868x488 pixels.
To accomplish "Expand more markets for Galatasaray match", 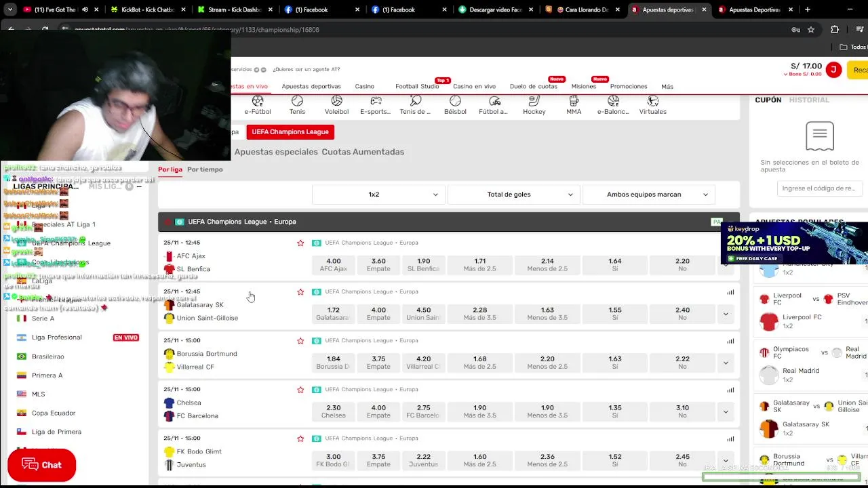I will (x=726, y=314).
